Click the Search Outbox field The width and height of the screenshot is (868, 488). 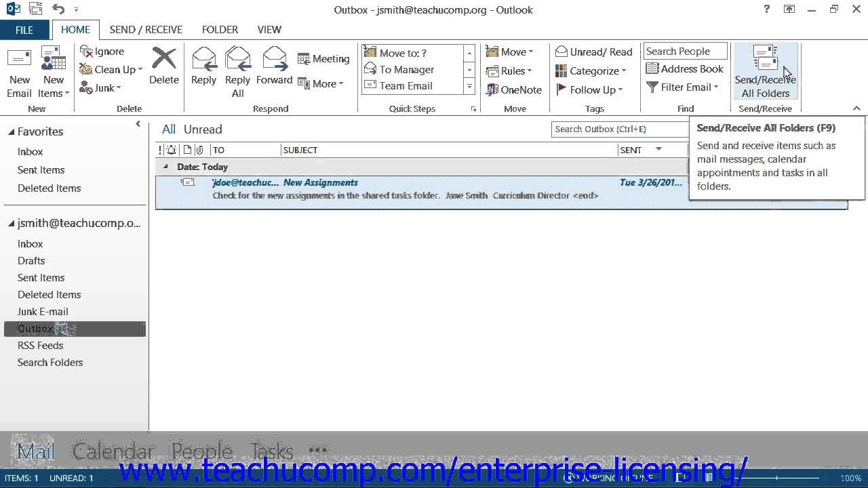620,129
